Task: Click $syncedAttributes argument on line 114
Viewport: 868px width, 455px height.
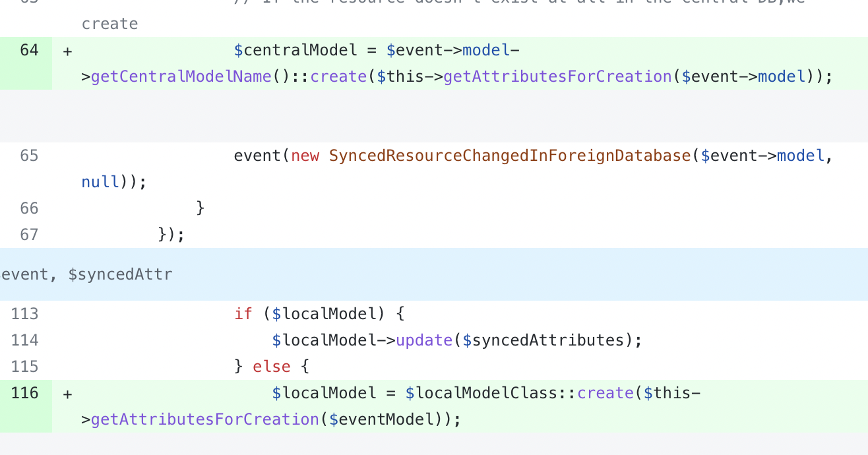Action: (x=543, y=340)
